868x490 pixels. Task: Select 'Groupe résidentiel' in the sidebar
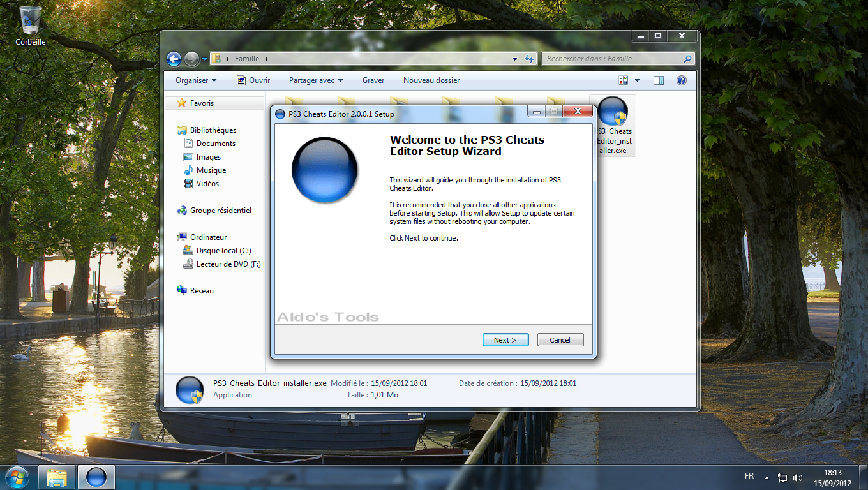click(221, 211)
